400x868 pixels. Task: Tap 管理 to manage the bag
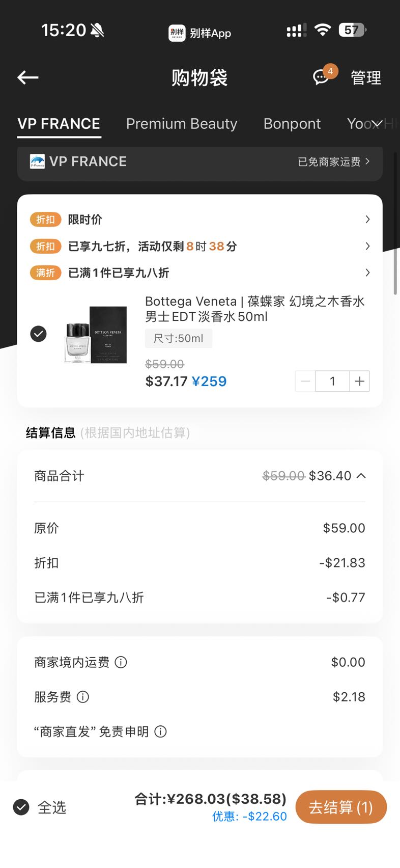pos(366,77)
